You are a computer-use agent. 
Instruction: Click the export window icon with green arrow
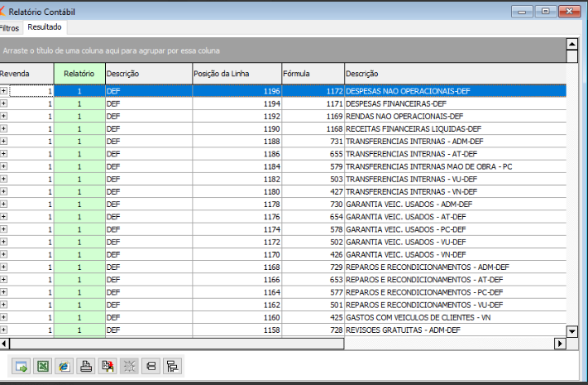tap(21, 366)
